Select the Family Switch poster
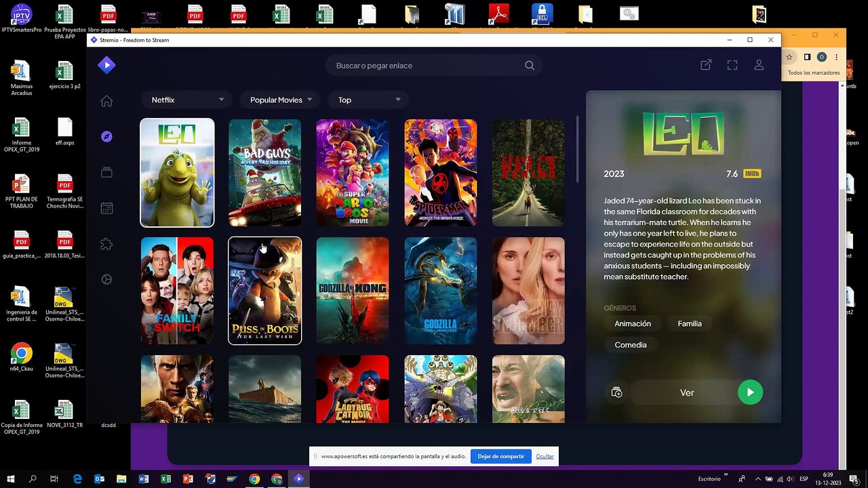This screenshot has width=868, height=488. pos(177,291)
